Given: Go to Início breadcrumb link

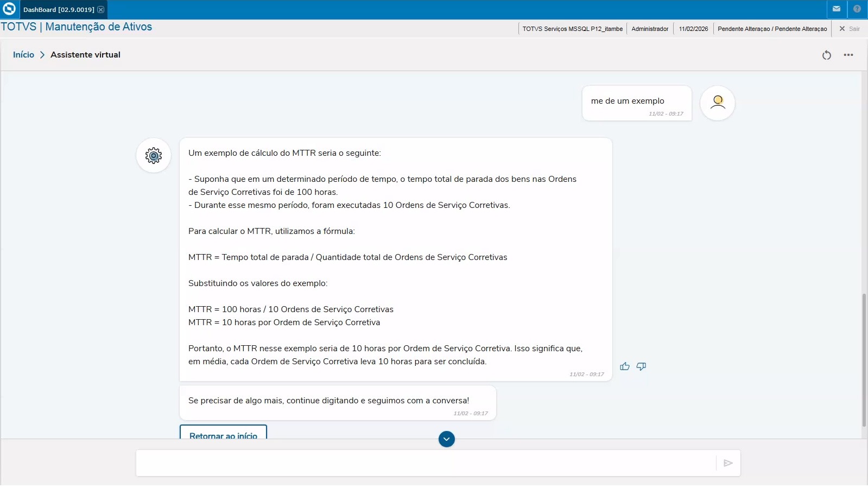Looking at the screenshot, I should [x=23, y=55].
